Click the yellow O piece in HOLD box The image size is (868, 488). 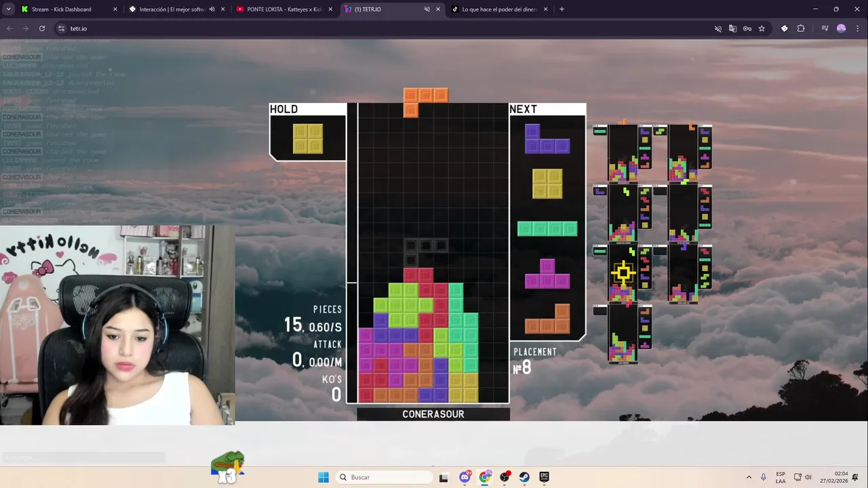click(x=308, y=138)
